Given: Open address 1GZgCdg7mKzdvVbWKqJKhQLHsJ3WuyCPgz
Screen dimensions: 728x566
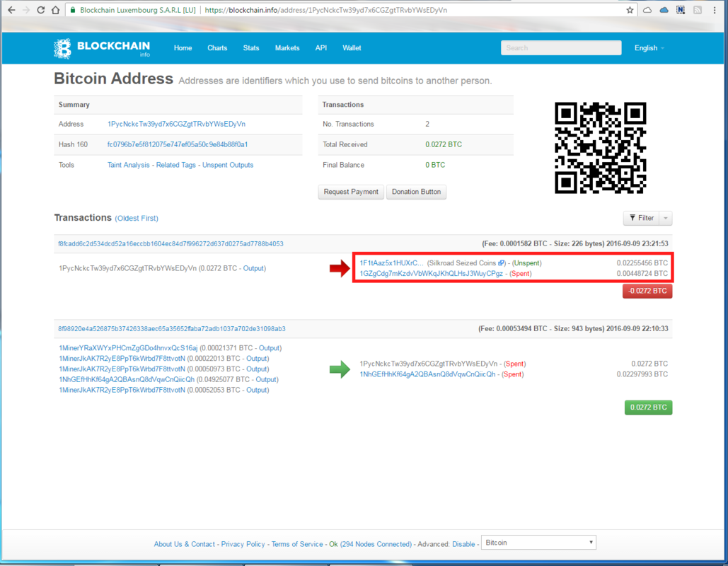Looking at the screenshot, I should [432, 274].
